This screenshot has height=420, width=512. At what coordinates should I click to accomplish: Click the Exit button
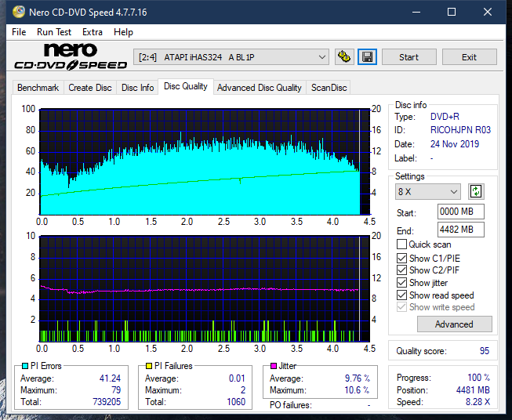[469, 57]
